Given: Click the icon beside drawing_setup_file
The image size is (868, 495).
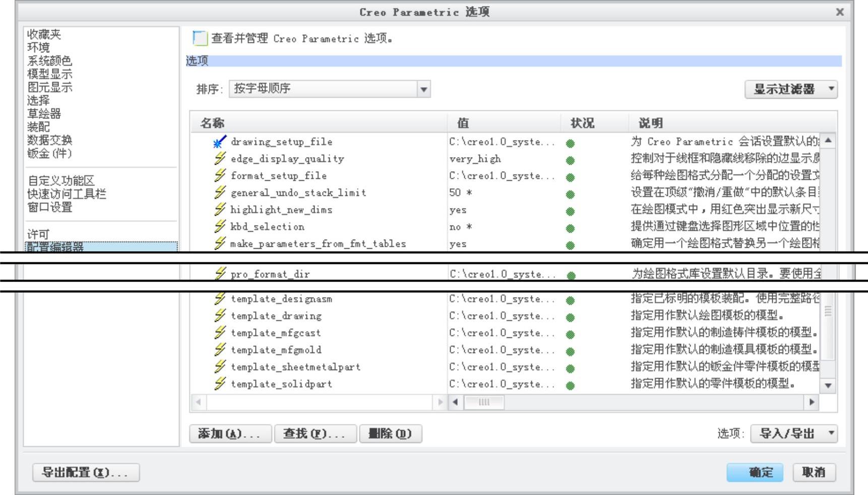Looking at the screenshot, I should pyautogui.click(x=219, y=142).
